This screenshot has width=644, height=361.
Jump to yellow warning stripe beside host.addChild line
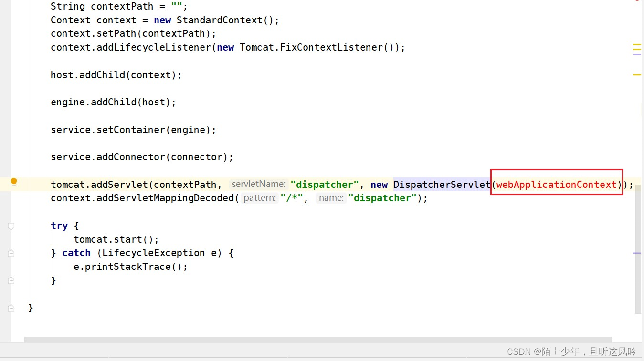[637, 75]
